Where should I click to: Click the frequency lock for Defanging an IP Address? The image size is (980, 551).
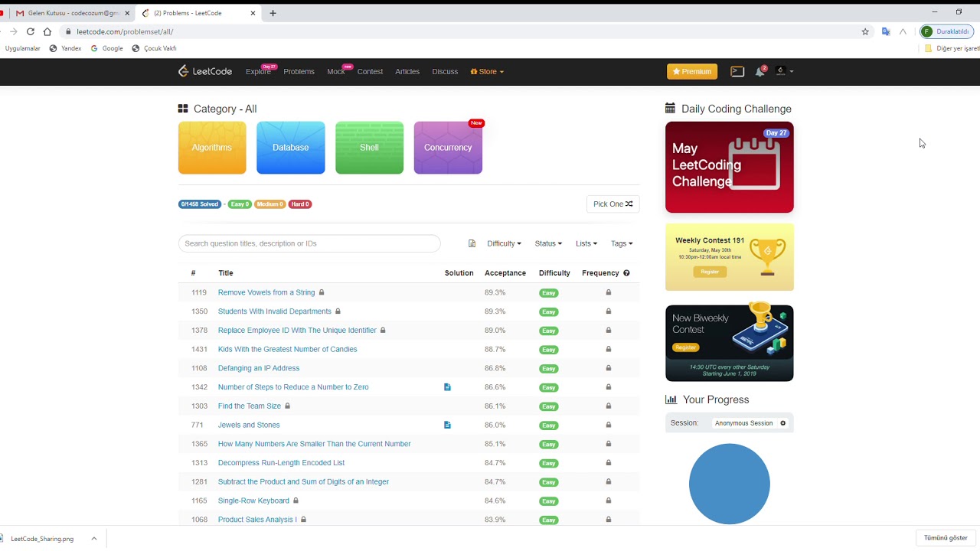(609, 368)
